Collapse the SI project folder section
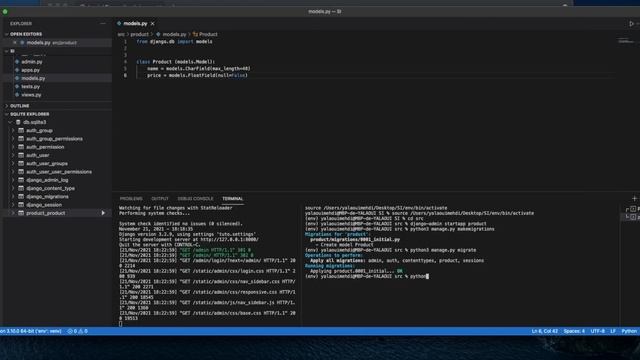Screen dimensions: 640x360 [x=7, y=51]
